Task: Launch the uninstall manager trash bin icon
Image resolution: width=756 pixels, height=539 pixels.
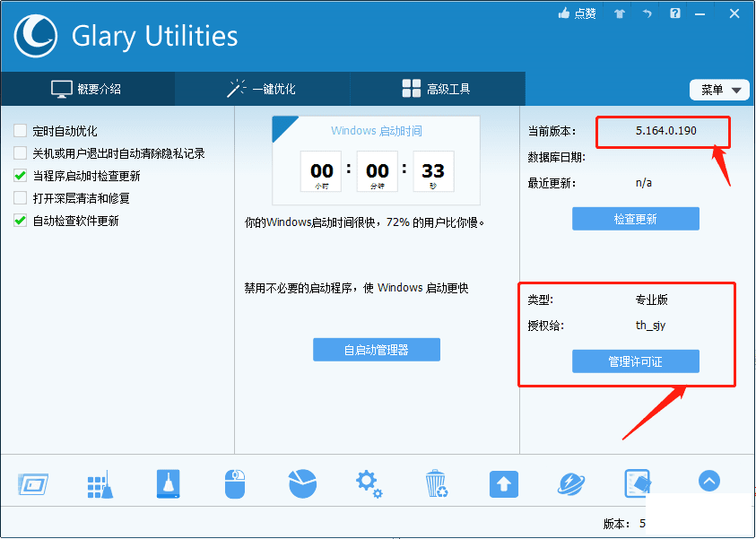Action: tap(437, 483)
